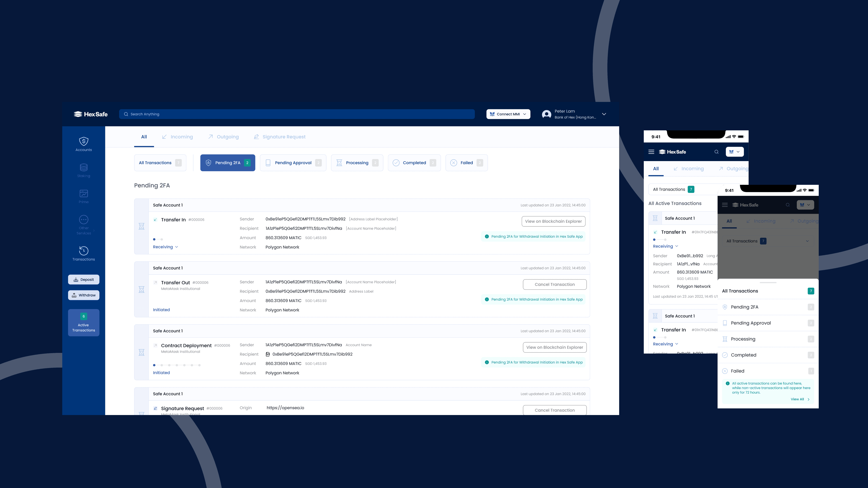Click the Search Anything input field
Screen dimensions: 868x488
[297, 114]
